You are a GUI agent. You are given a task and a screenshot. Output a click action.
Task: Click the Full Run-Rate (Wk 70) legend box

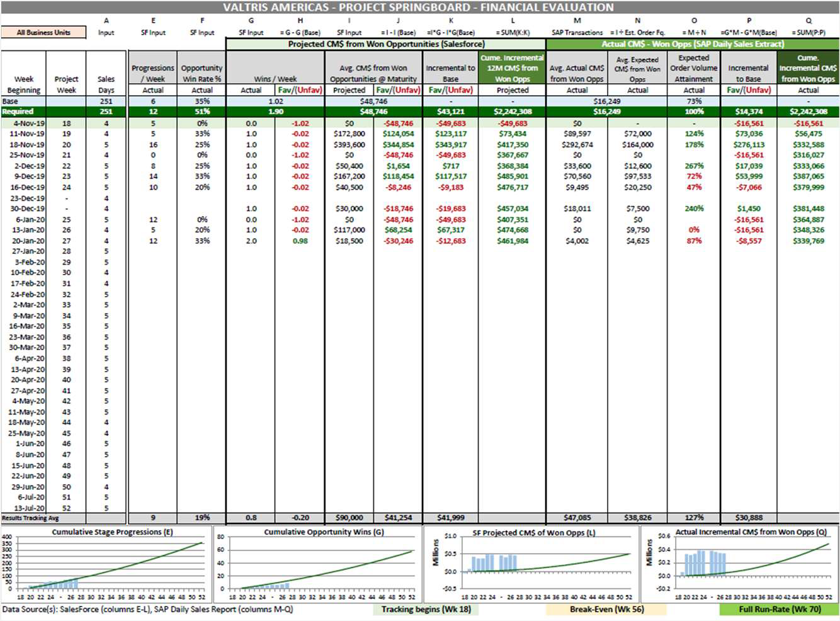780,609
